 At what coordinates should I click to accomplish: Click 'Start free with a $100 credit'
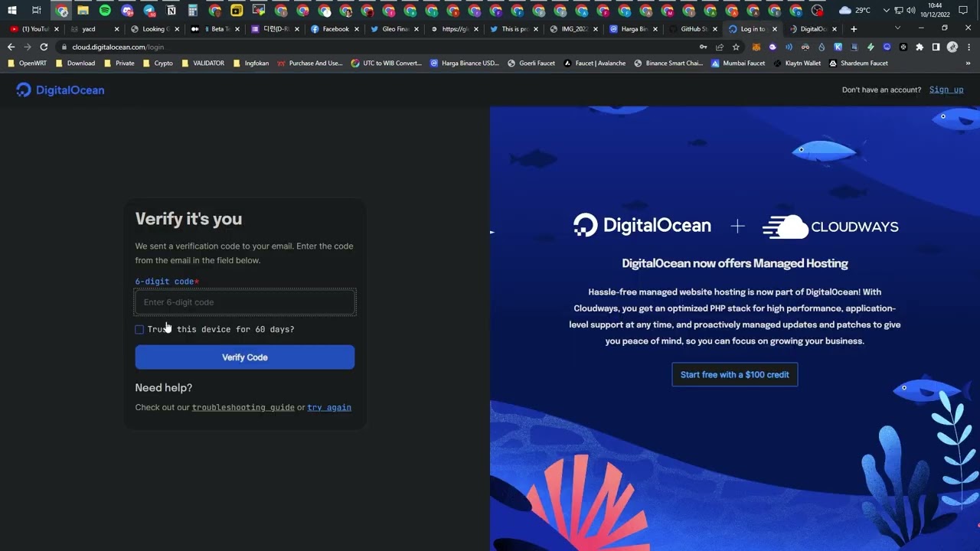[735, 374]
